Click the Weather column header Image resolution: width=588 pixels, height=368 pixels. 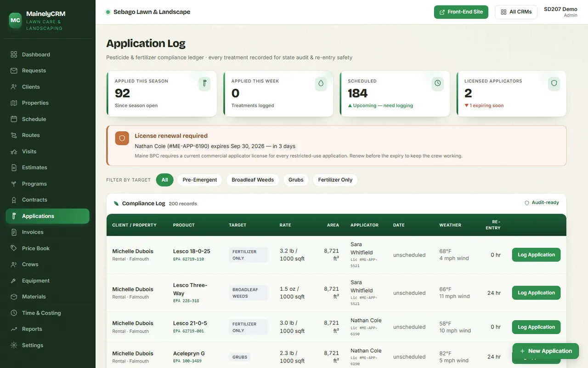pos(450,225)
